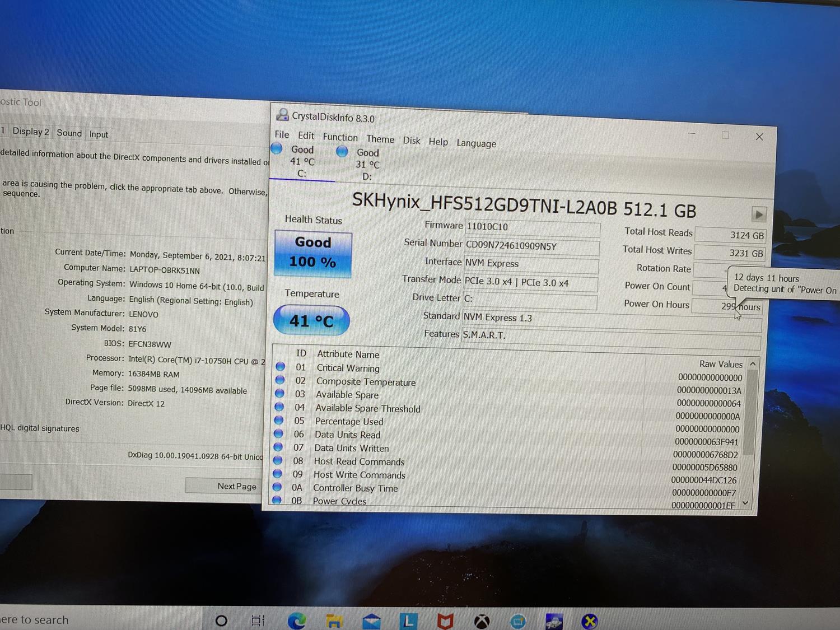Click the Transfer Mode field
The height and width of the screenshot is (630, 840).
pyautogui.click(x=530, y=283)
